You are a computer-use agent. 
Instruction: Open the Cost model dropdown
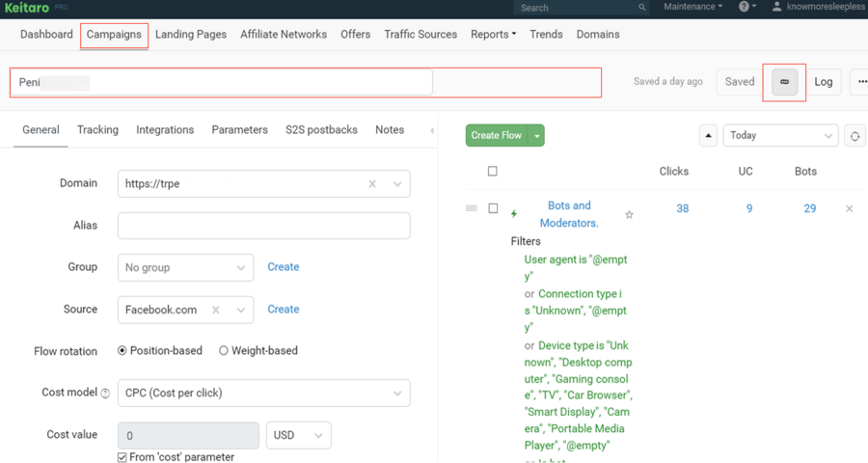point(264,394)
